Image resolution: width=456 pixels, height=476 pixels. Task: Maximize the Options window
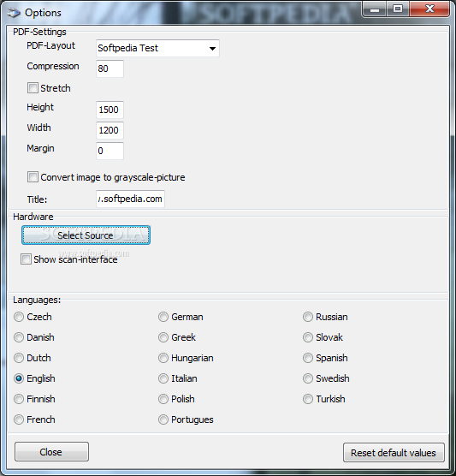(x=398, y=9)
